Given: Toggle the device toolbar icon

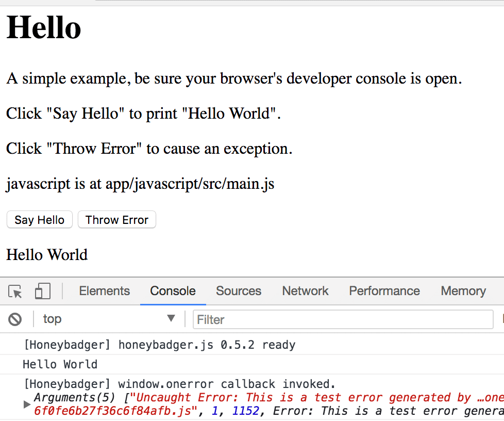Looking at the screenshot, I should (x=42, y=292).
